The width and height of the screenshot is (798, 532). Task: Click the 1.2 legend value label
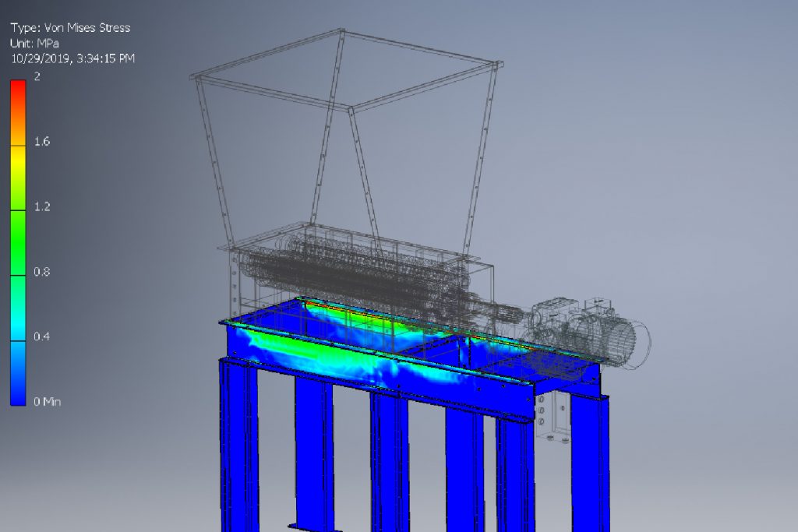pyautogui.click(x=41, y=206)
